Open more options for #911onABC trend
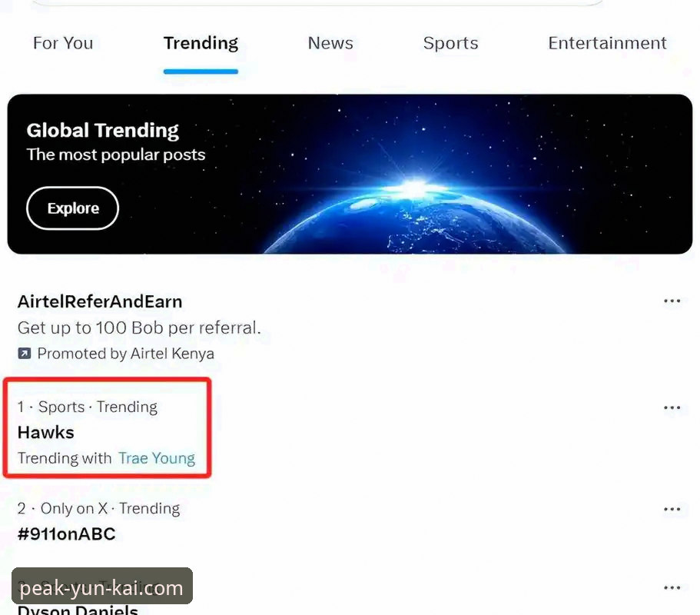Image resolution: width=700 pixels, height=615 pixels. 672,509
